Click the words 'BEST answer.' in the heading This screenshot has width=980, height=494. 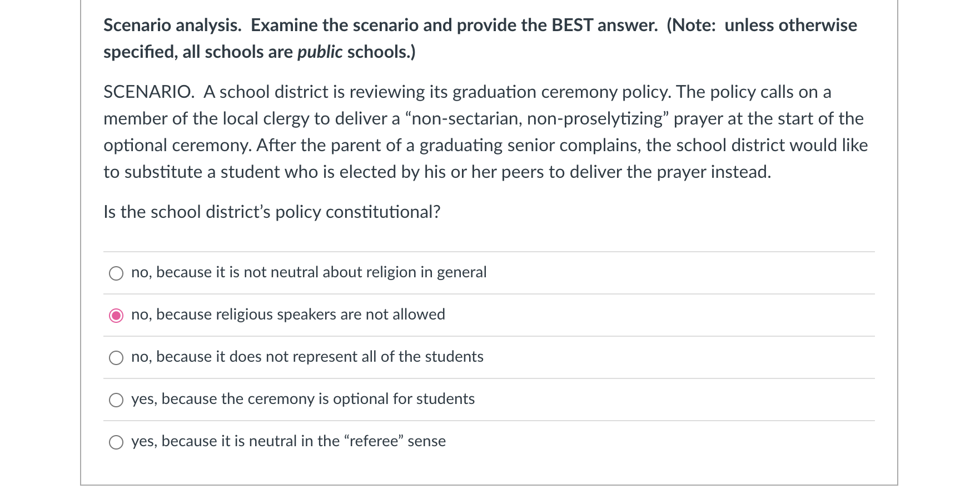tap(604, 26)
